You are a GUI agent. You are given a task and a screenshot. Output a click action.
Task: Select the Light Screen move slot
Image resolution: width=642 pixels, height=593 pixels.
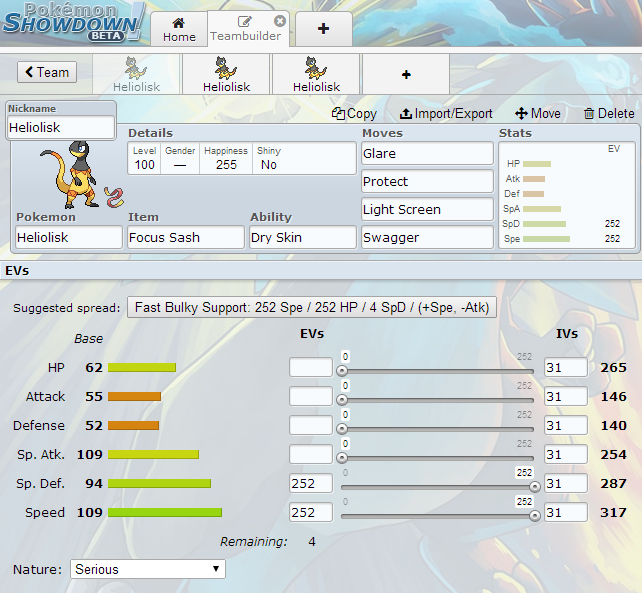(427, 209)
